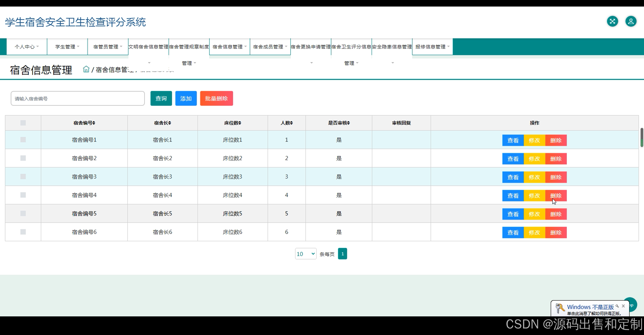Viewport: 644px width, 335px height.
Task: Open the rows-per-page dropdown showing 10
Action: click(x=305, y=254)
